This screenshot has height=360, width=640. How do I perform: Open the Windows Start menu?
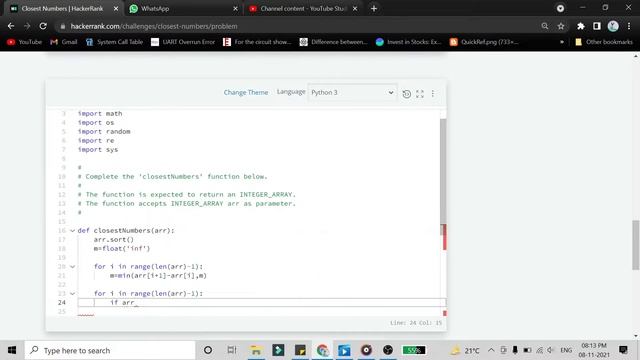(x=12, y=350)
